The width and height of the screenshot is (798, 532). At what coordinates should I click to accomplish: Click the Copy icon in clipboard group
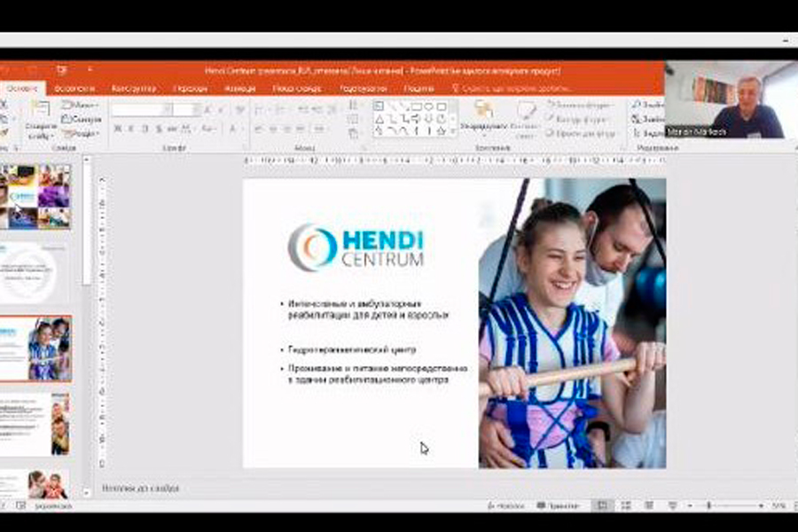(x=4, y=119)
